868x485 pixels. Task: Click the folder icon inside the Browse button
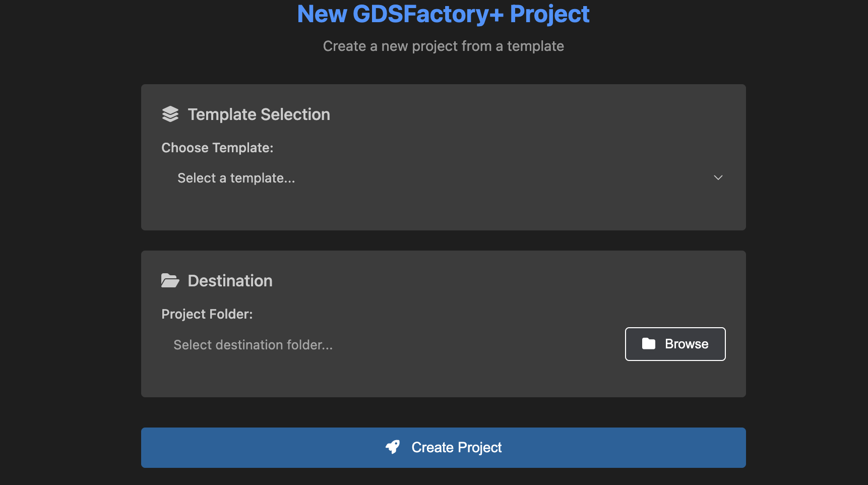click(648, 344)
